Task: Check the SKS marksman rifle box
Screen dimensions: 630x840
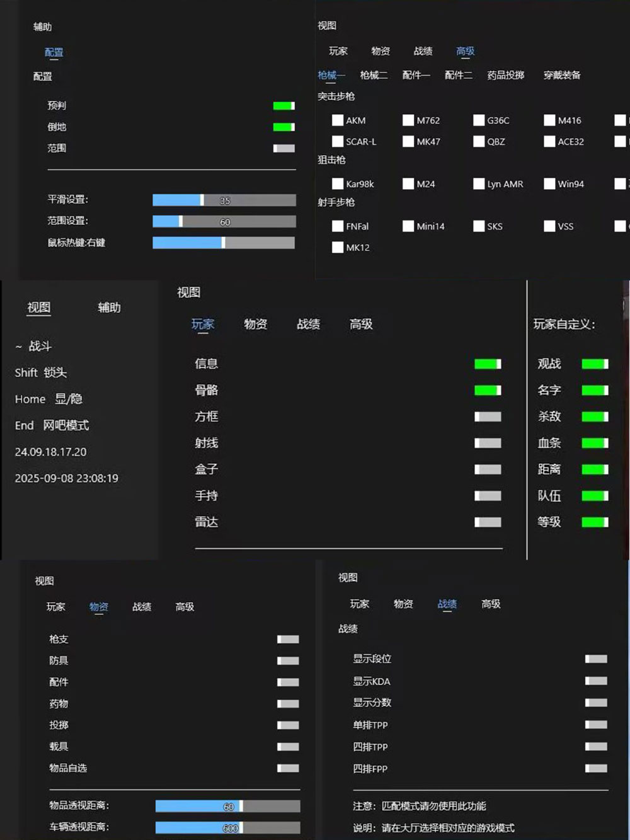Action: [x=479, y=226]
